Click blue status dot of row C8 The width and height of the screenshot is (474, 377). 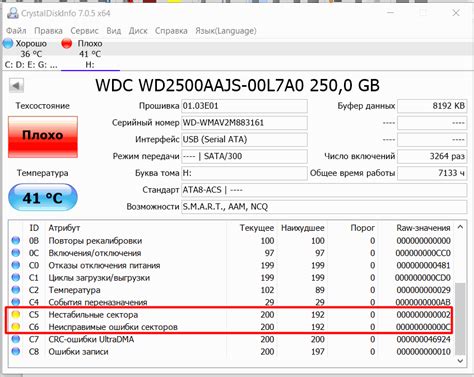(16, 351)
